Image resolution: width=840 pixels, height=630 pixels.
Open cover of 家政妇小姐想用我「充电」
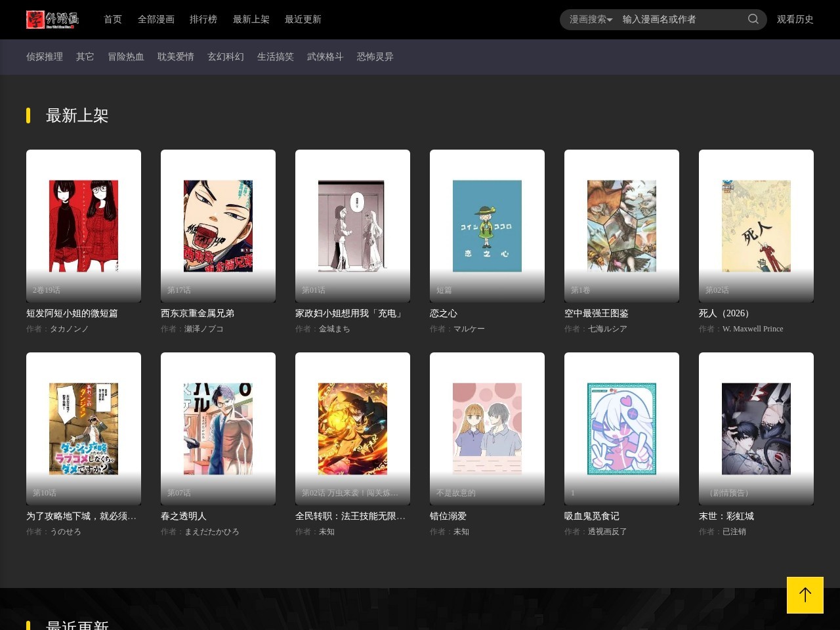(352, 226)
